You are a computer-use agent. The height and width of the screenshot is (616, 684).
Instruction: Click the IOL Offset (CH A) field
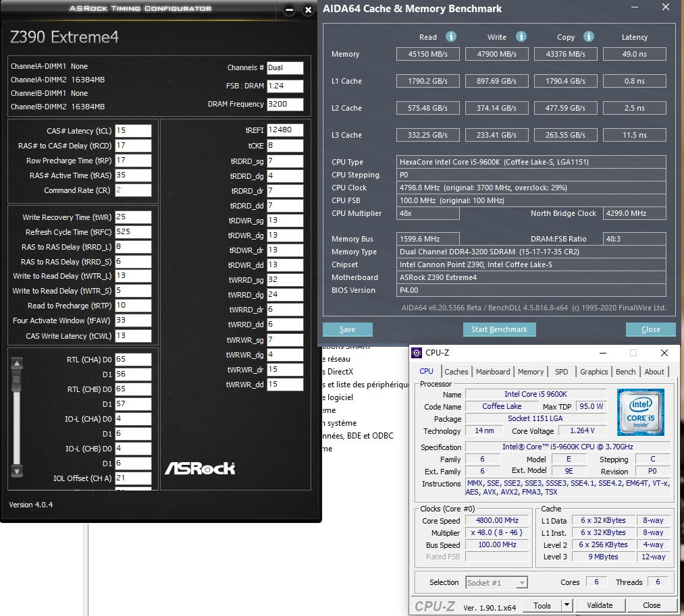coord(133,478)
